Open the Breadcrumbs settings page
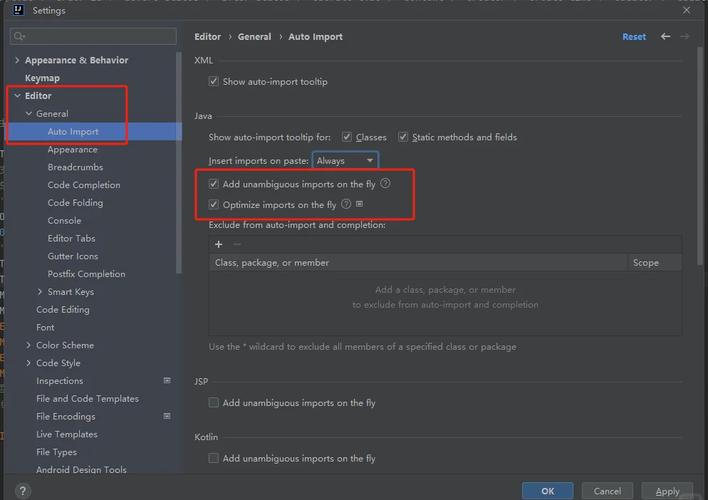 (75, 167)
